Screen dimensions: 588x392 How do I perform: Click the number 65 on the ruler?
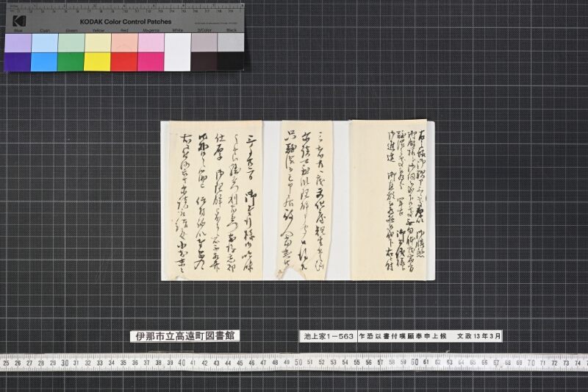473,363
